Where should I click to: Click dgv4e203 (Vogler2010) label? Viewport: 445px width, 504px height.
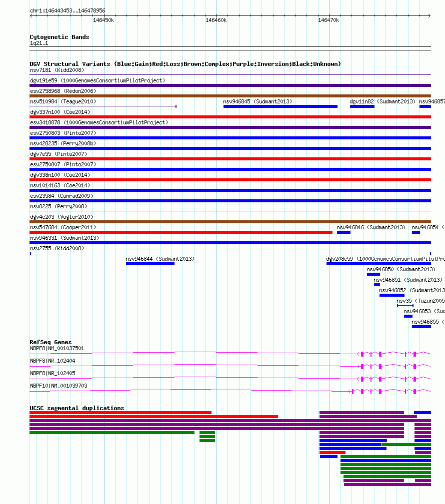pos(61,217)
